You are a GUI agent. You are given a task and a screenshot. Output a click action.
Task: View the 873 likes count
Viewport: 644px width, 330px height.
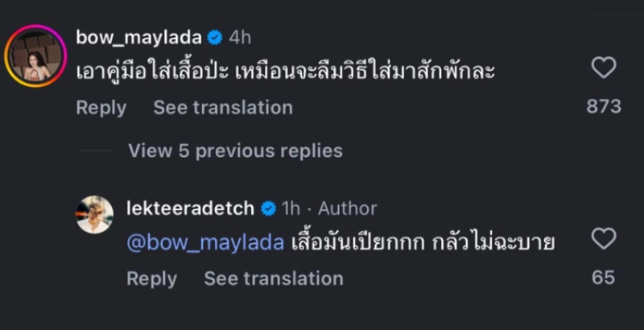click(x=603, y=106)
